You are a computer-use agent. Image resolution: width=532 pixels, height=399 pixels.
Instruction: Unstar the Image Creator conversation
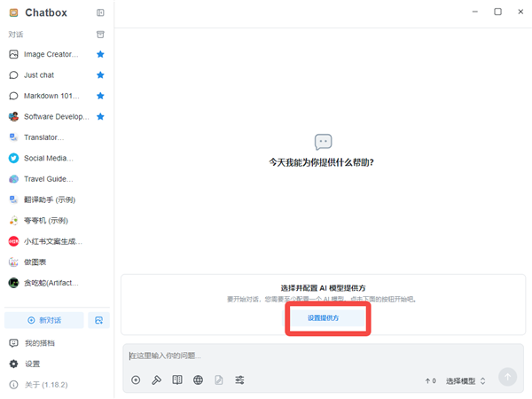(x=100, y=54)
